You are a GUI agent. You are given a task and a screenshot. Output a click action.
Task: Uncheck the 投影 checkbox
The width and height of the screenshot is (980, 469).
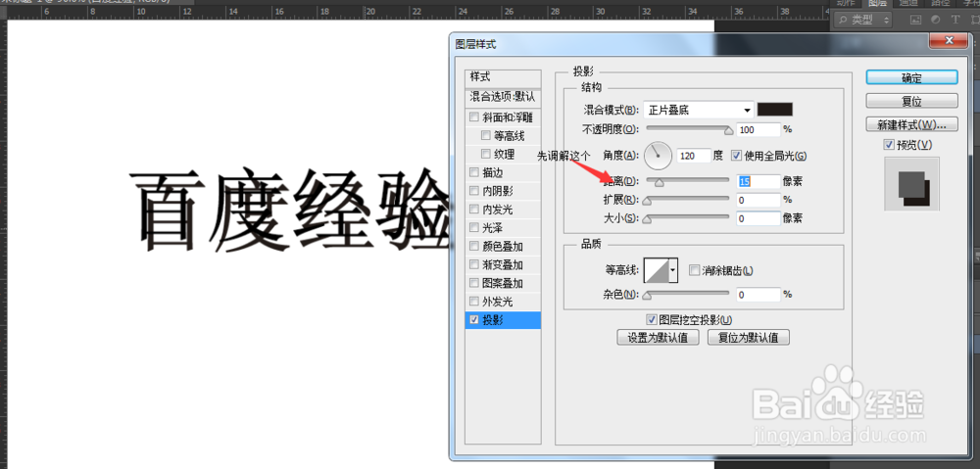click(473, 320)
